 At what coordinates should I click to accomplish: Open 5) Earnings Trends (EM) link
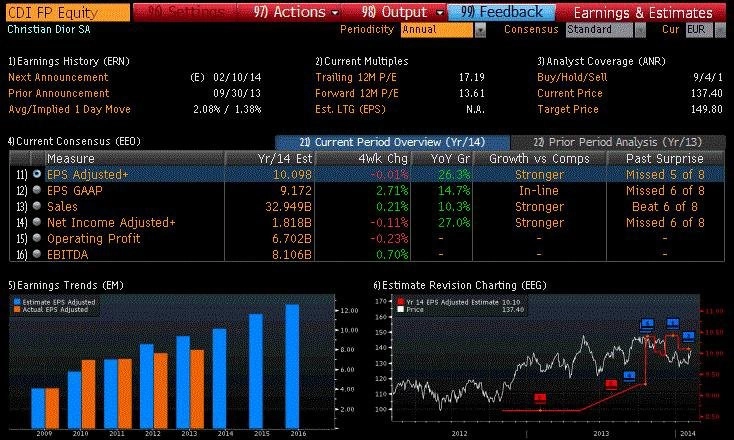(x=66, y=285)
